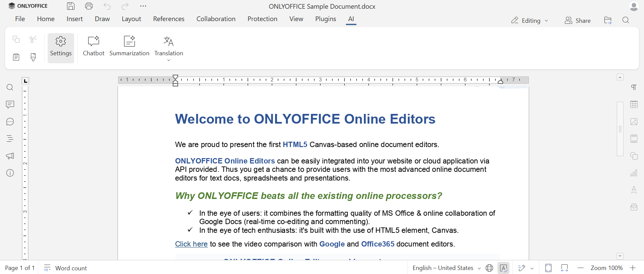644x274 pixels.
Task: Click the user avatar icon
Action: (634, 6)
